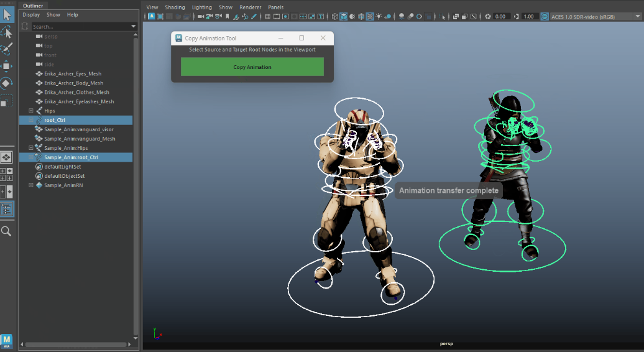Click the camera attributes icon
The height and width of the screenshot is (352, 644).
click(218, 16)
